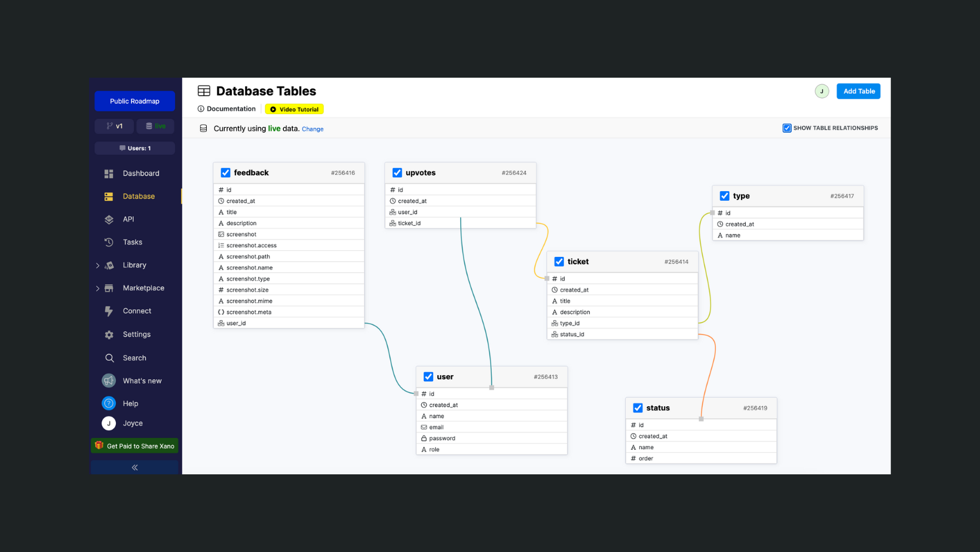Click the Database Tables header icon

pyautogui.click(x=204, y=91)
